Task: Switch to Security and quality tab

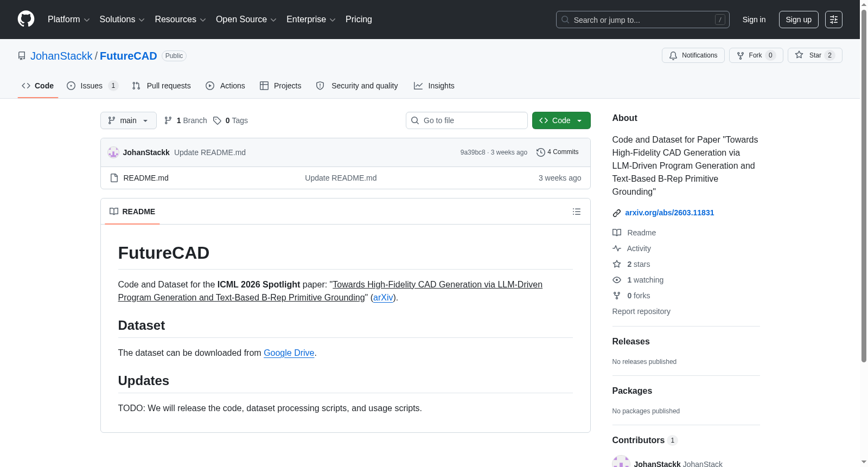Action: [x=358, y=86]
